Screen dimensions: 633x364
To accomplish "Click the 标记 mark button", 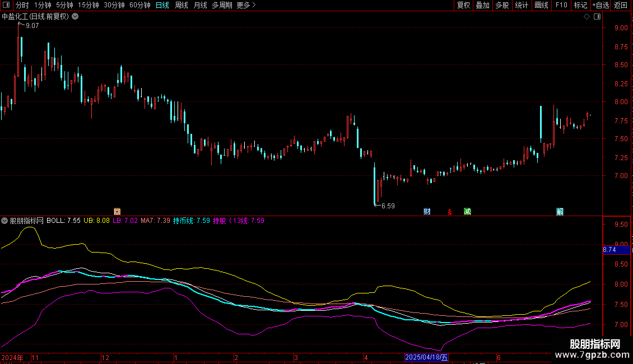I will 580,5.
